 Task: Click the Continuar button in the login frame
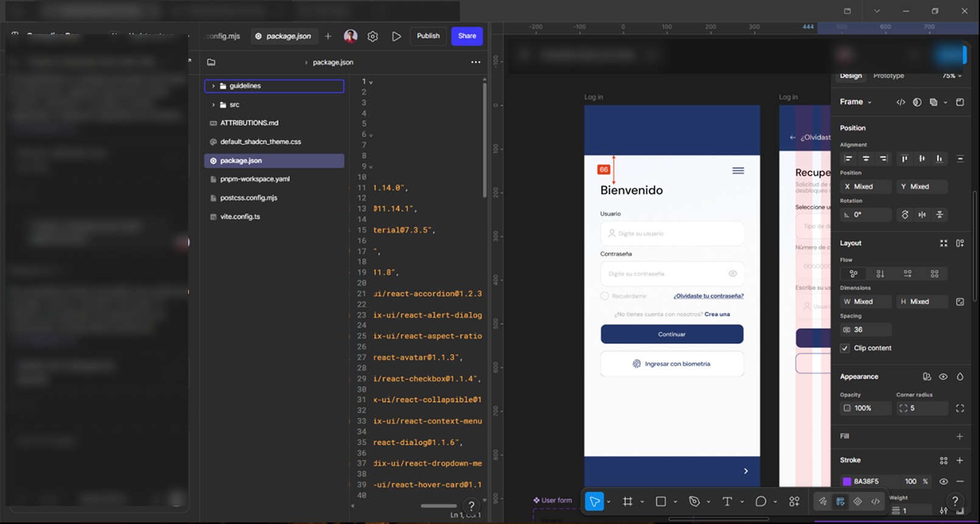pyautogui.click(x=672, y=334)
